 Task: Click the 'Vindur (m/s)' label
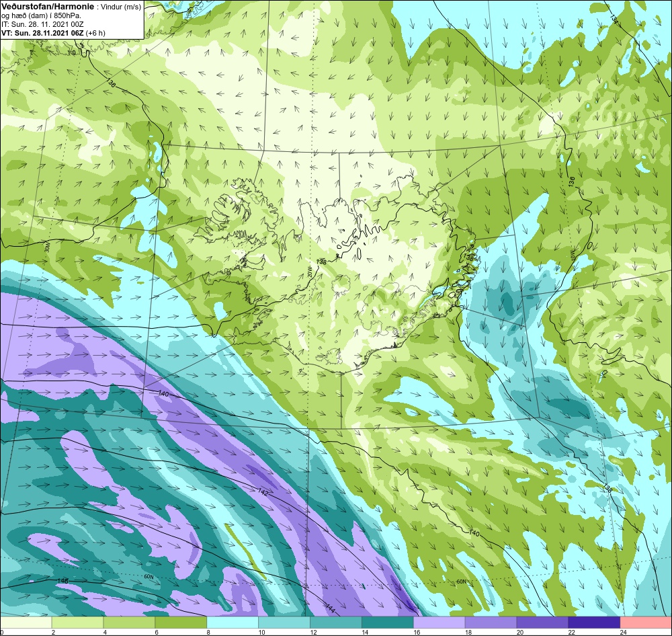coord(120,7)
